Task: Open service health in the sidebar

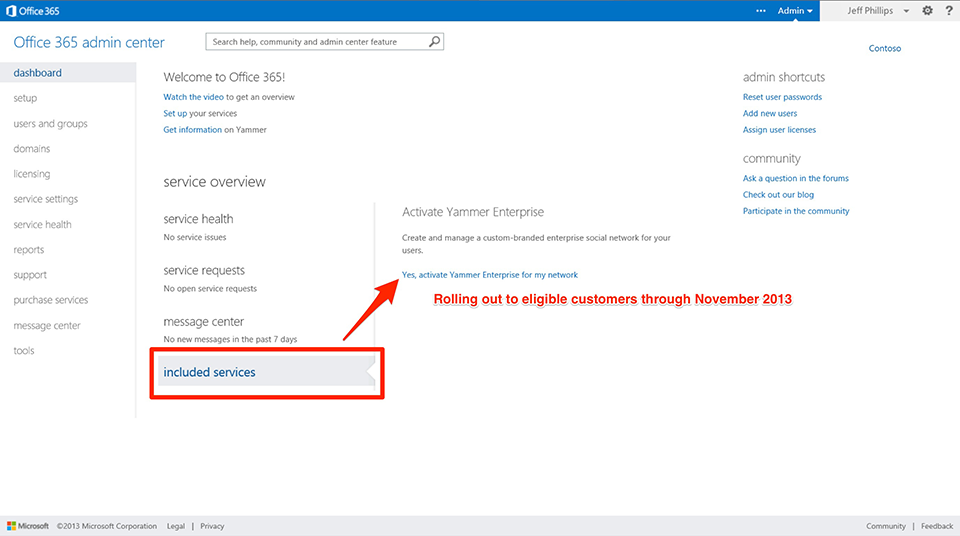Action: point(42,224)
